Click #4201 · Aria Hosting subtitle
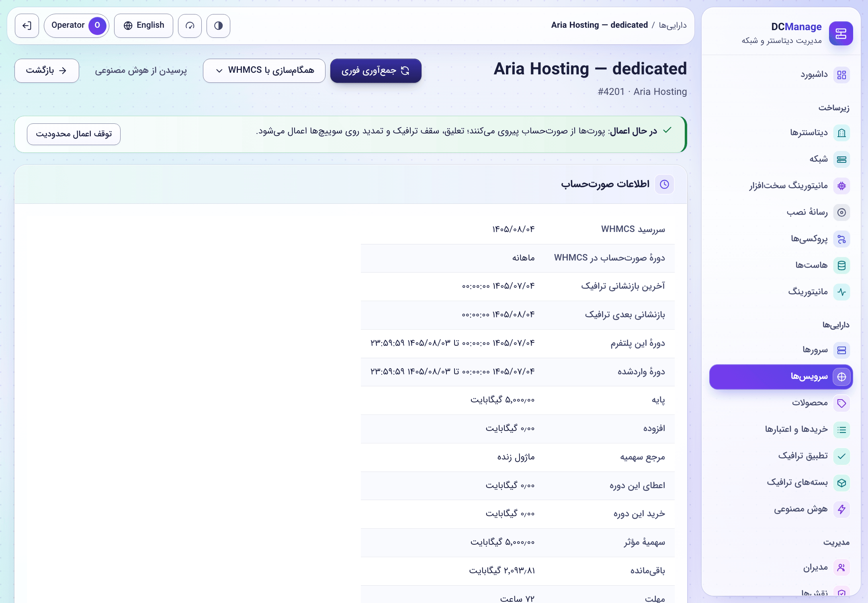868x603 pixels. click(x=642, y=92)
